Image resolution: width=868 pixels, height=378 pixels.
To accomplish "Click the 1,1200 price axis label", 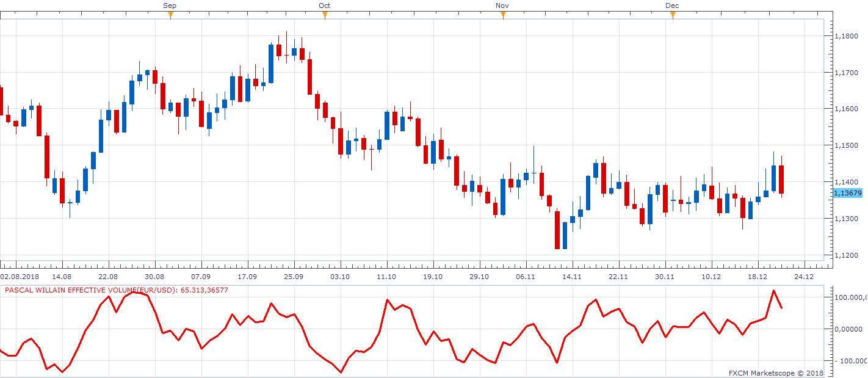I will point(845,255).
